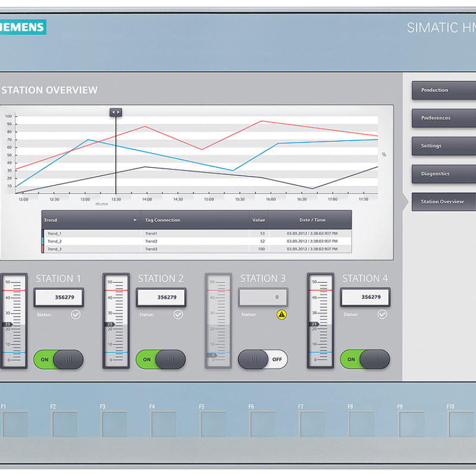Click the Settings button

443,146
